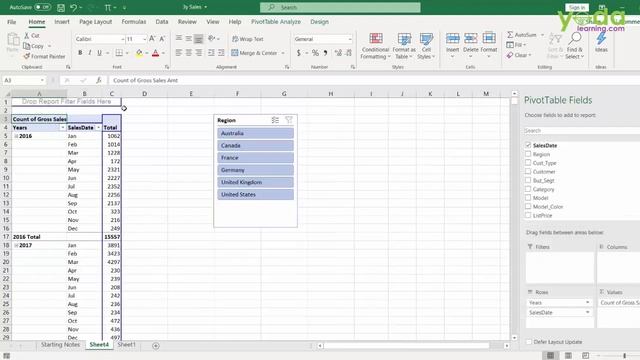Click the Copy icon in Clipboard group
The image size is (640, 360).
27,46
